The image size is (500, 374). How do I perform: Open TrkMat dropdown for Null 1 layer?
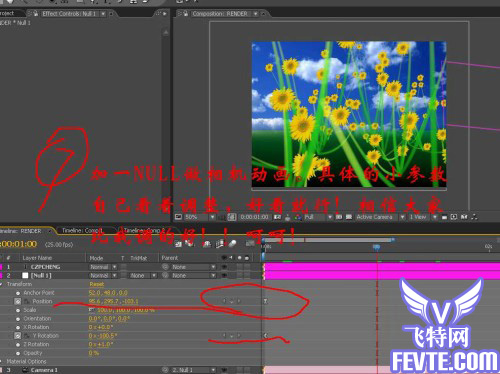coord(143,276)
